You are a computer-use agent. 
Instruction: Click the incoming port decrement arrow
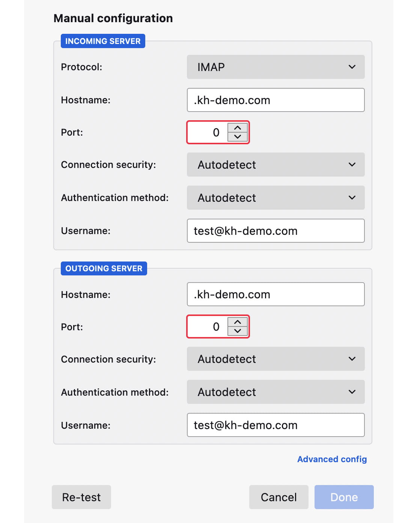(237, 136)
